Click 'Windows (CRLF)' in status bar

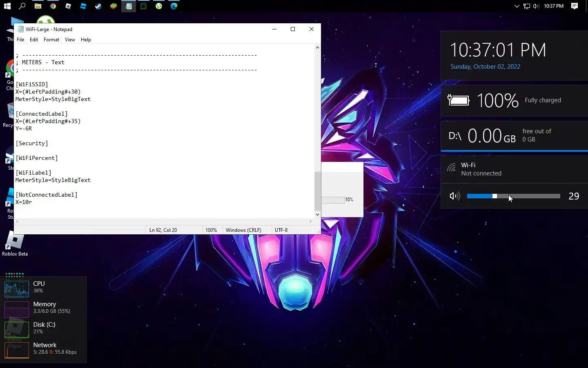pos(243,230)
